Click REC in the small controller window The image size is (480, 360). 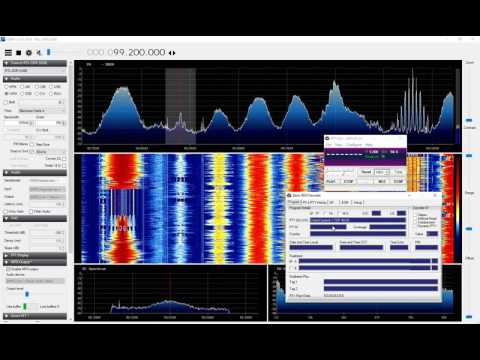tap(382, 181)
